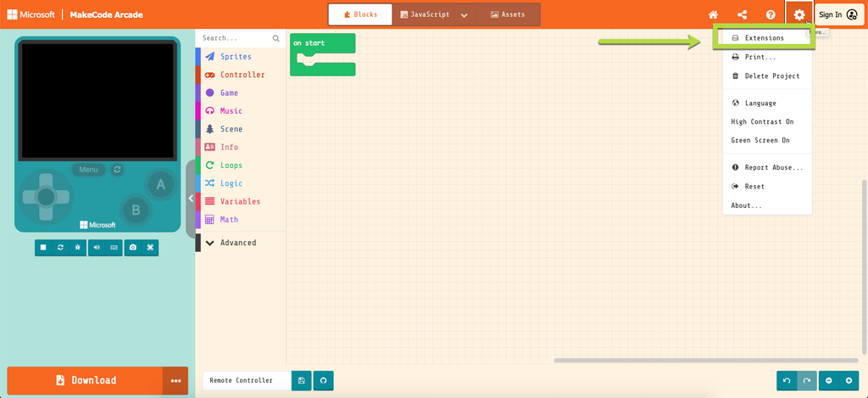The width and height of the screenshot is (868, 398).
Task: Mute the simulator audio
Action: click(x=97, y=248)
